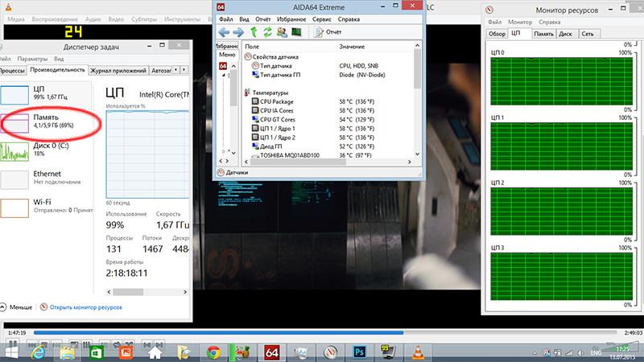This screenshot has width=644, height=362.
Task: Switch to Меню tab in AIDA64 sidebar
Action: click(227, 55)
